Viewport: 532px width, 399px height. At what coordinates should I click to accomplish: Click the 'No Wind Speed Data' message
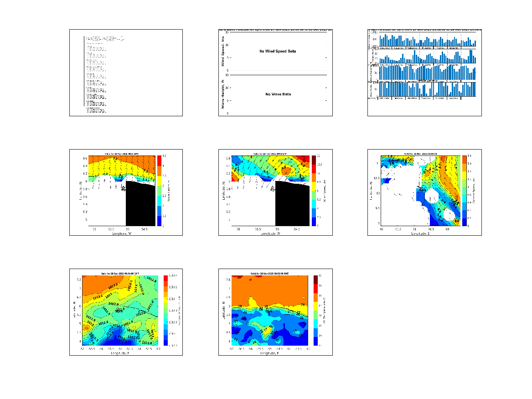point(278,52)
